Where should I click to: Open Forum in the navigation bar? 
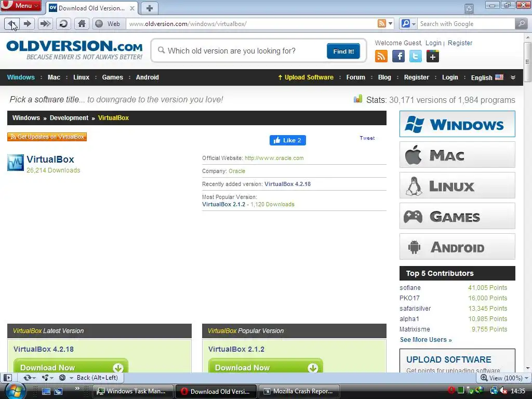(x=355, y=77)
